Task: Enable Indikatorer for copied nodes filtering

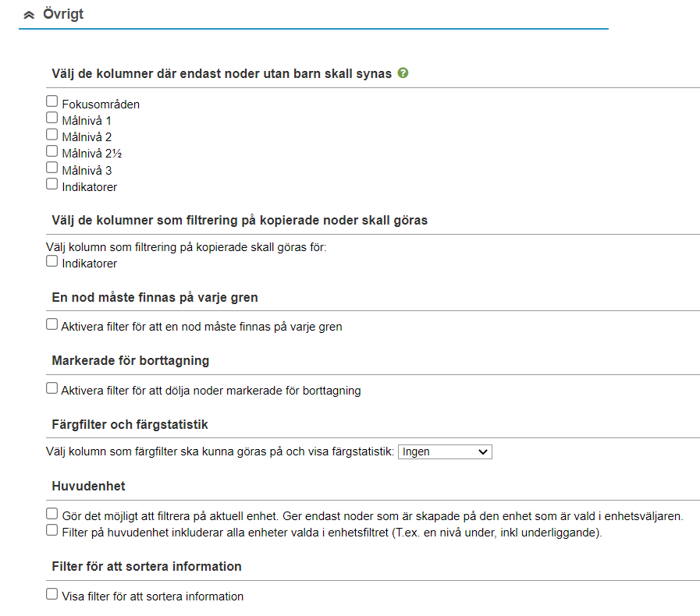Action: [52, 261]
